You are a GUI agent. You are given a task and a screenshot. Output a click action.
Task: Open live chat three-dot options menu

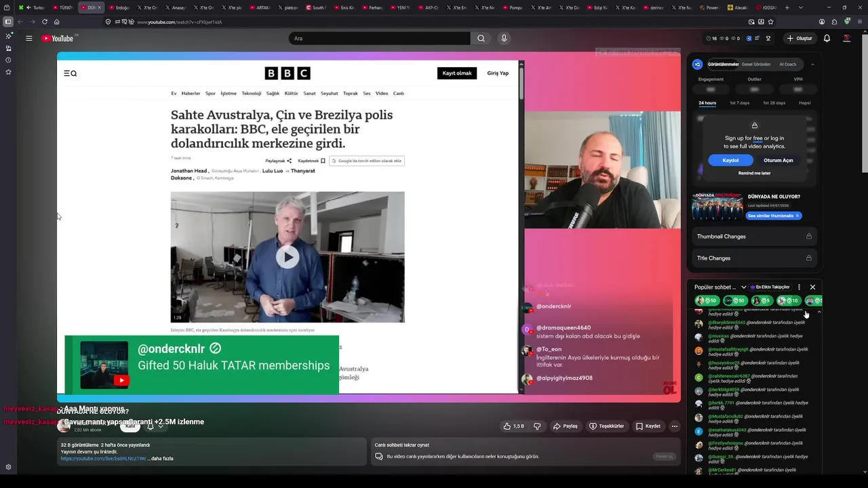(799, 287)
